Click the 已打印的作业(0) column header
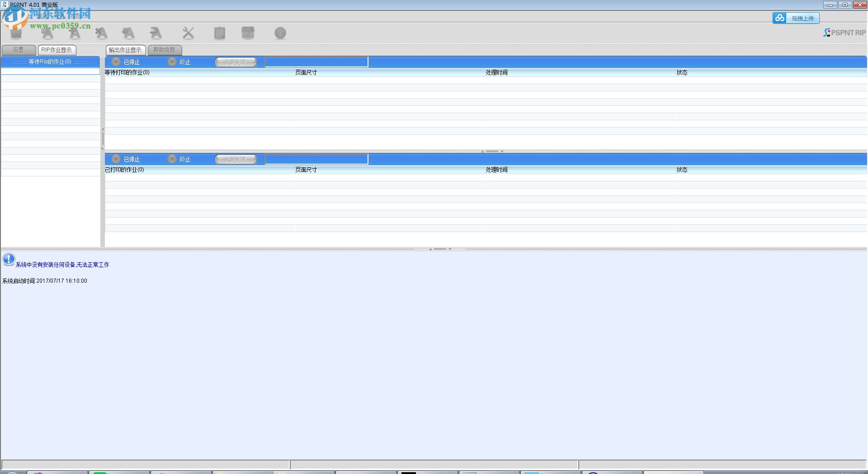 [x=199, y=170]
